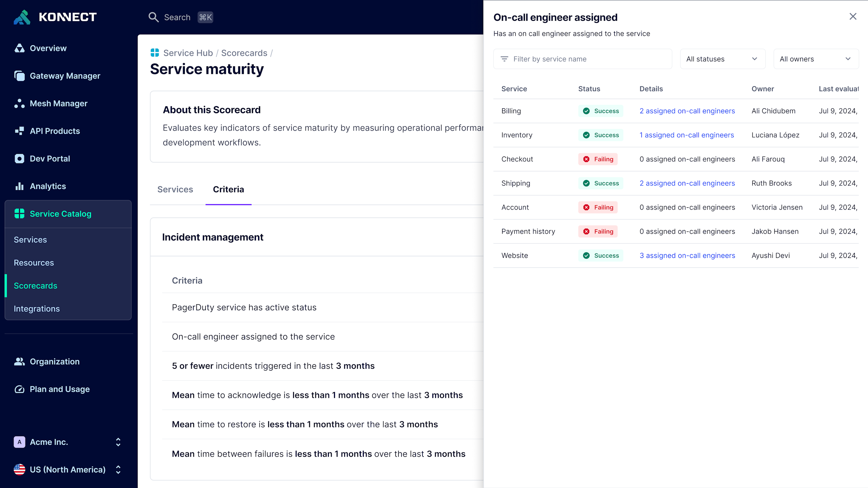
Task: Expand the US (North America) region selector
Action: pyautogui.click(x=118, y=469)
